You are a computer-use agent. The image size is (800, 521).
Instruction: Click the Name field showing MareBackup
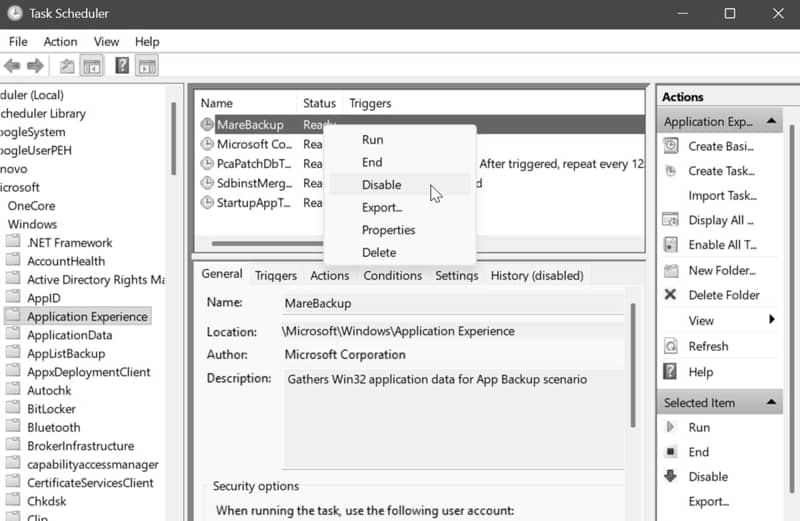(x=453, y=304)
